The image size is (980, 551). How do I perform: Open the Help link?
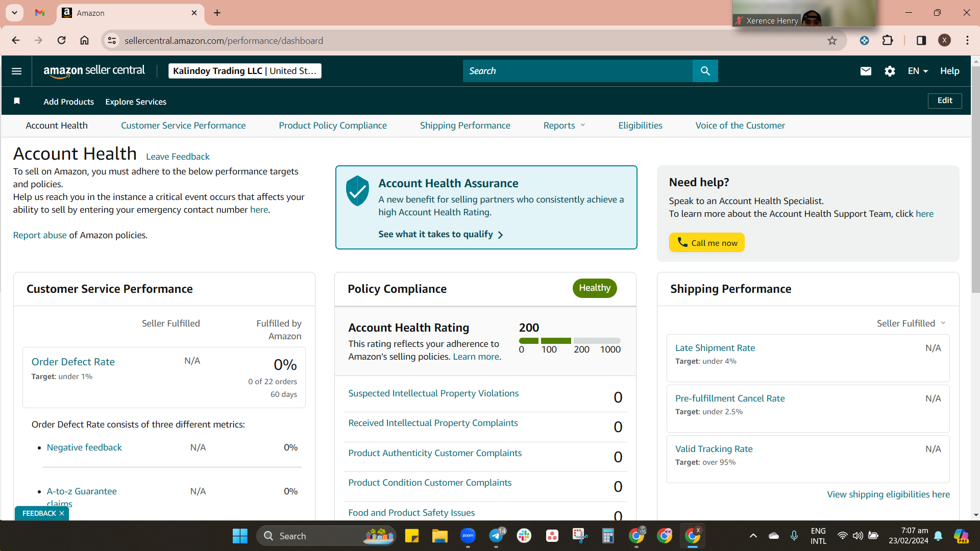click(950, 71)
